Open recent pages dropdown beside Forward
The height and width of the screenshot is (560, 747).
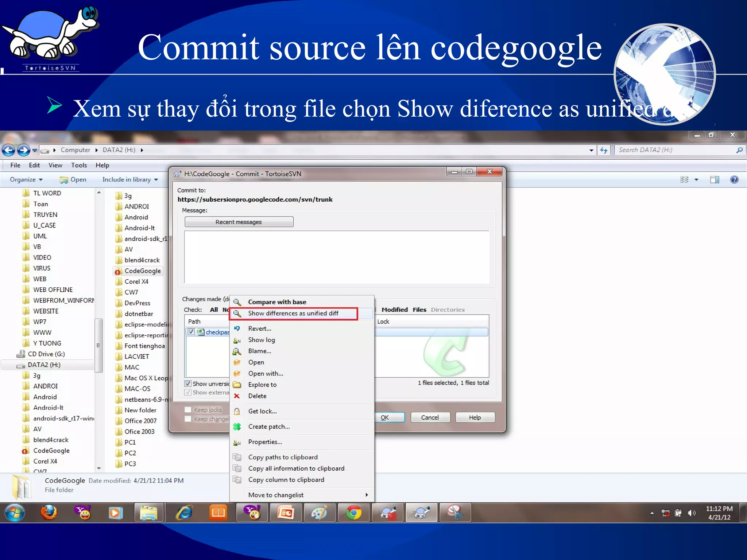click(35, 150)
